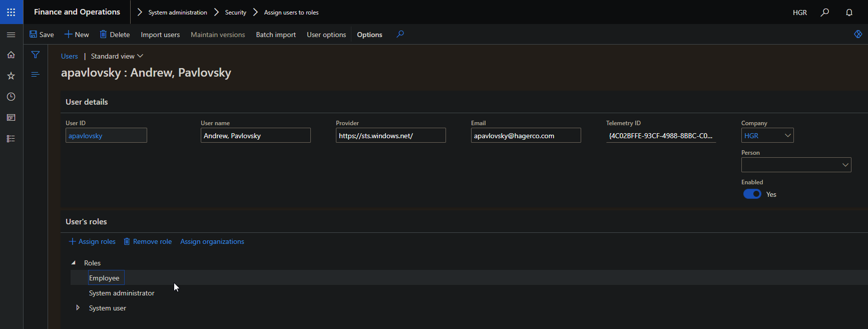Click the Users link
This screenshot has height=329, width=868.
[70, 56]
